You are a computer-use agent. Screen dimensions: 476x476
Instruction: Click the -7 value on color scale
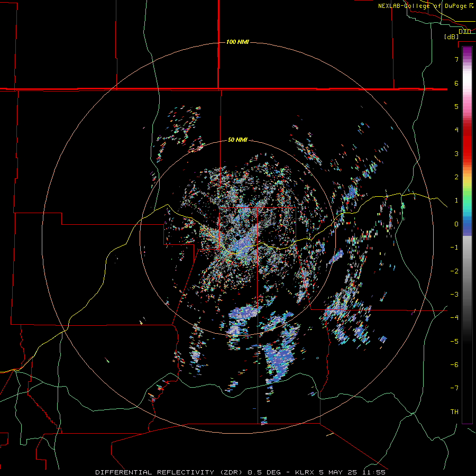454,388
